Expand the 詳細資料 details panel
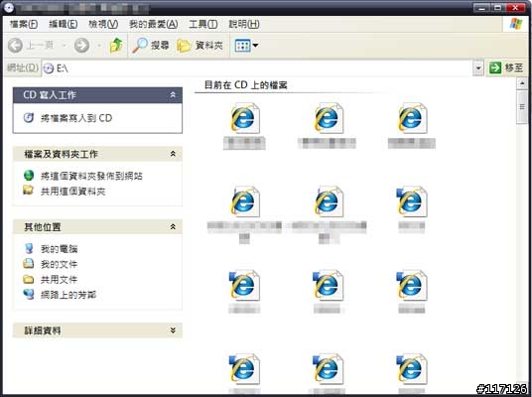This screenshot has width=532, height=397. pyautogui.click(x=173, y=331)
